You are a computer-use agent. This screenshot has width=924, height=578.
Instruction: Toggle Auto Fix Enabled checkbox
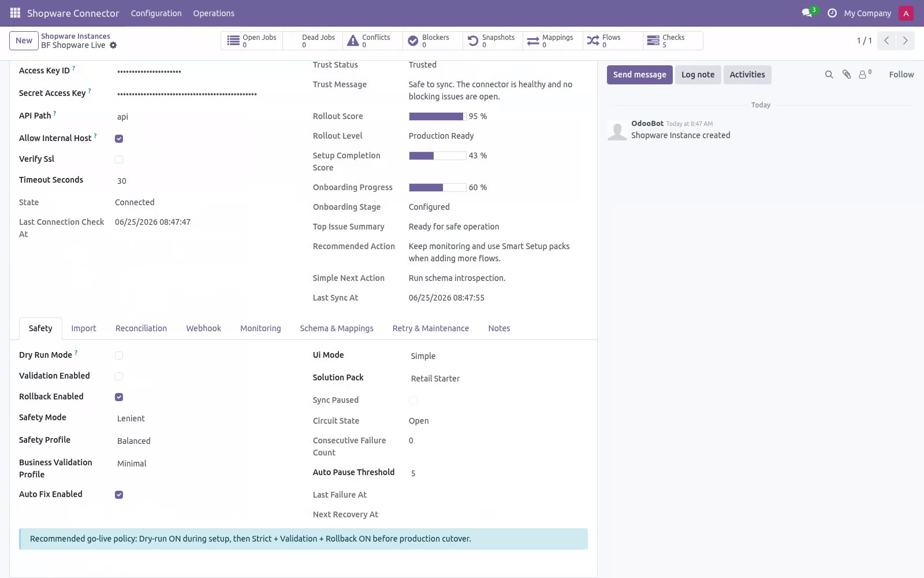tap(119, 495)
